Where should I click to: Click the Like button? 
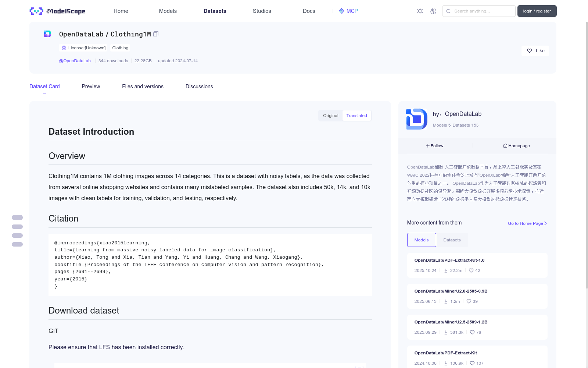click(535, 51)
